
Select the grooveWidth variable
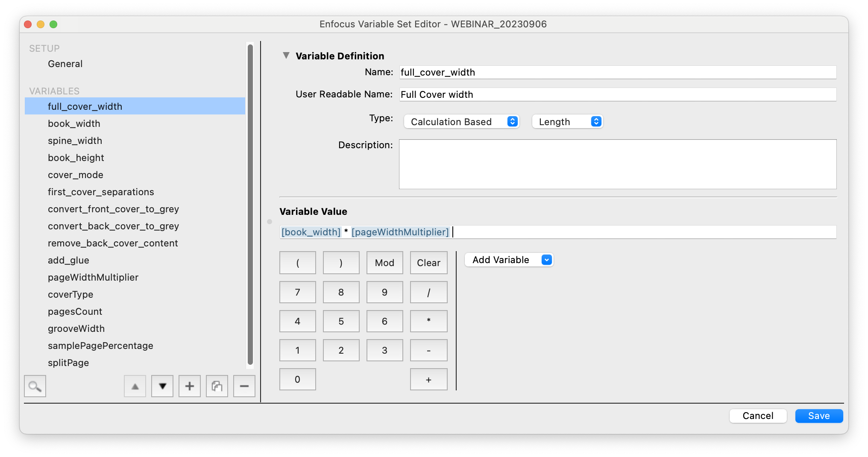(135, 328)
